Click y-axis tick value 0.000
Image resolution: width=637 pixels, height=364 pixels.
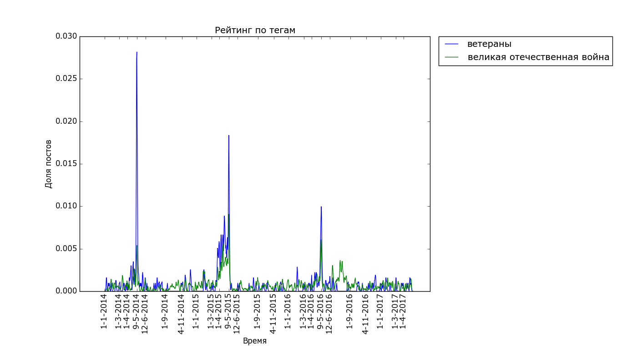click(66, 291)
